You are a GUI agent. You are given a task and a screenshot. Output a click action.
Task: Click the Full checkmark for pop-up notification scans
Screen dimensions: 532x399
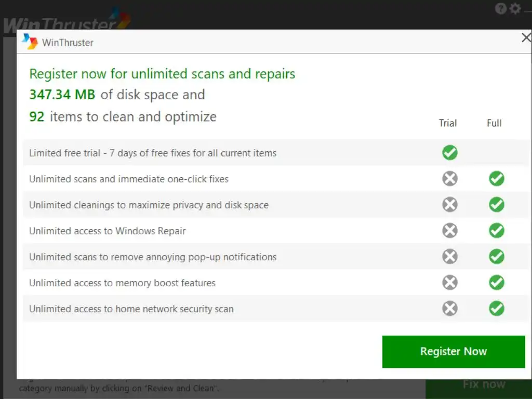[x=496, y=257]
